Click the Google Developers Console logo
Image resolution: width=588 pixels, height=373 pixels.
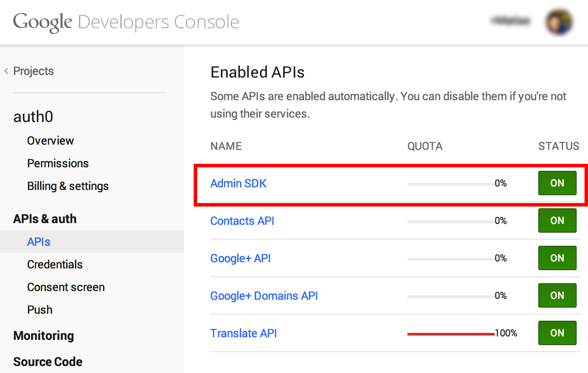click(126, 22)
